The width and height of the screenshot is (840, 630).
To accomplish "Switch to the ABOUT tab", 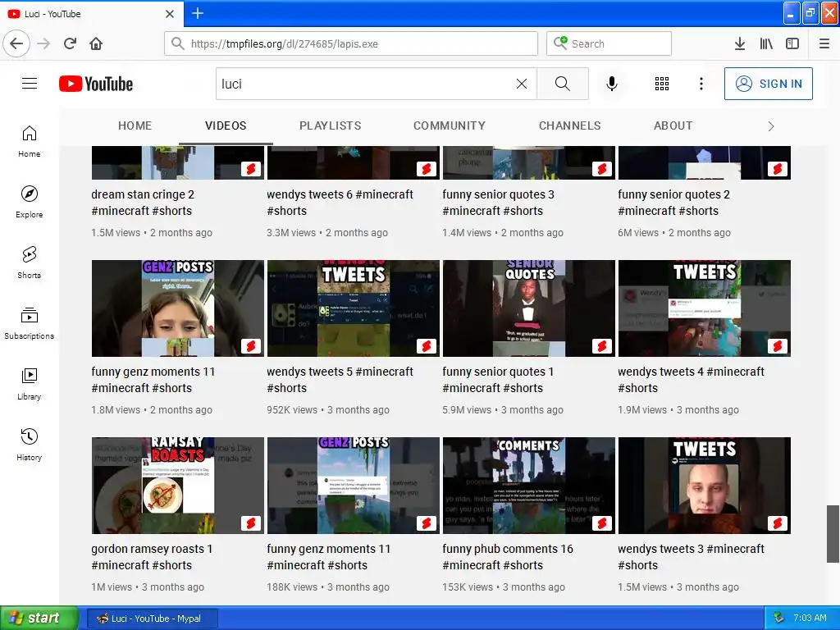I will (x=673, y=126).
